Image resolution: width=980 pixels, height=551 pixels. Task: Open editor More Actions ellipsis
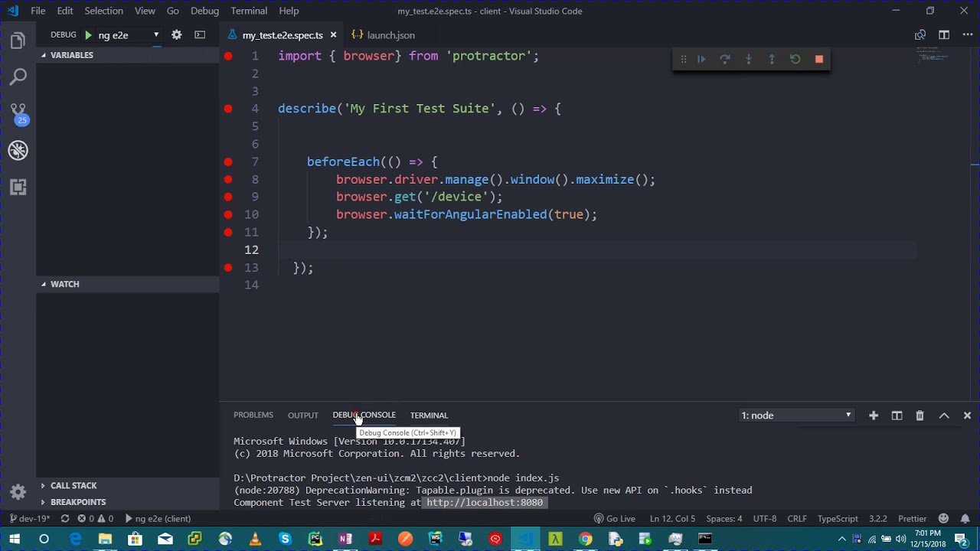click(x=967, y=35)
